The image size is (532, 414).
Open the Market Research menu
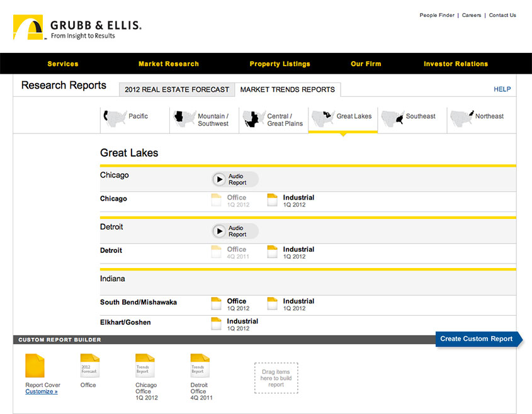[x=168, y=64]
